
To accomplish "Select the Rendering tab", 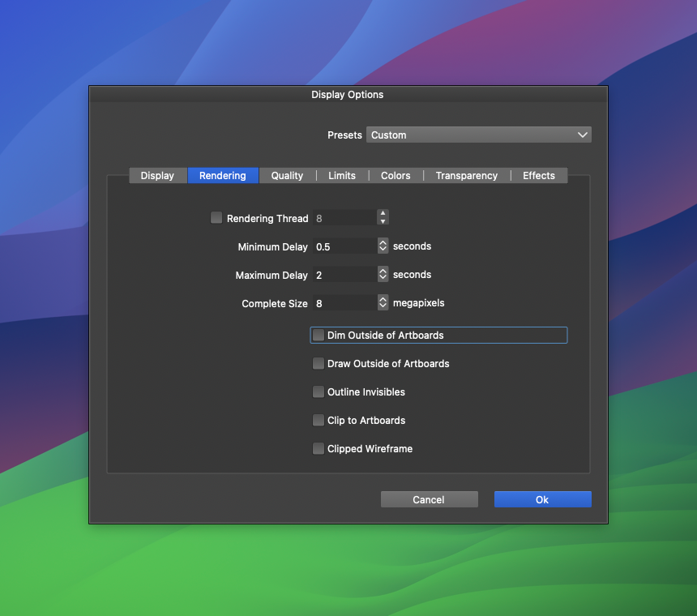I will click(x=223, y=176).
